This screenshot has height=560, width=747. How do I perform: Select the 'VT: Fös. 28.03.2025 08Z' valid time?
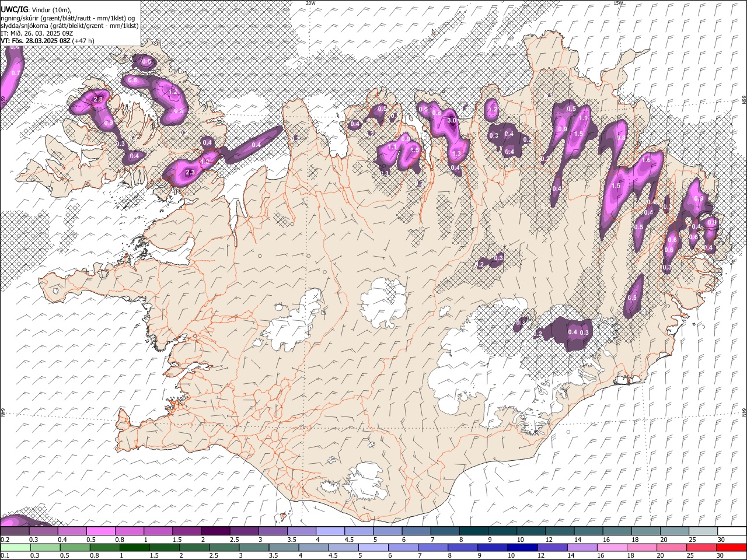click(x=36, y=41)
